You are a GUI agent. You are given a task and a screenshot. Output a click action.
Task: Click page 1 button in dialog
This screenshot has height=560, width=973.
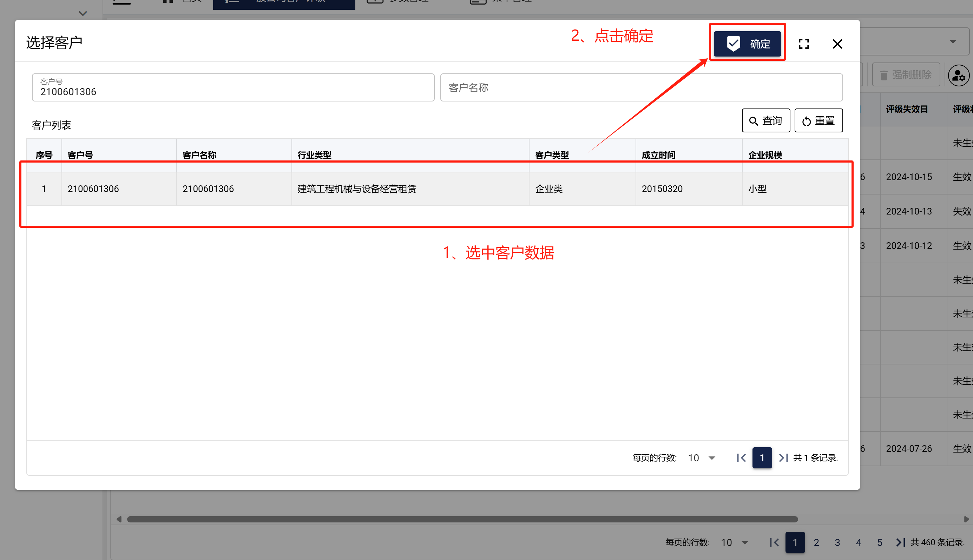762,458
